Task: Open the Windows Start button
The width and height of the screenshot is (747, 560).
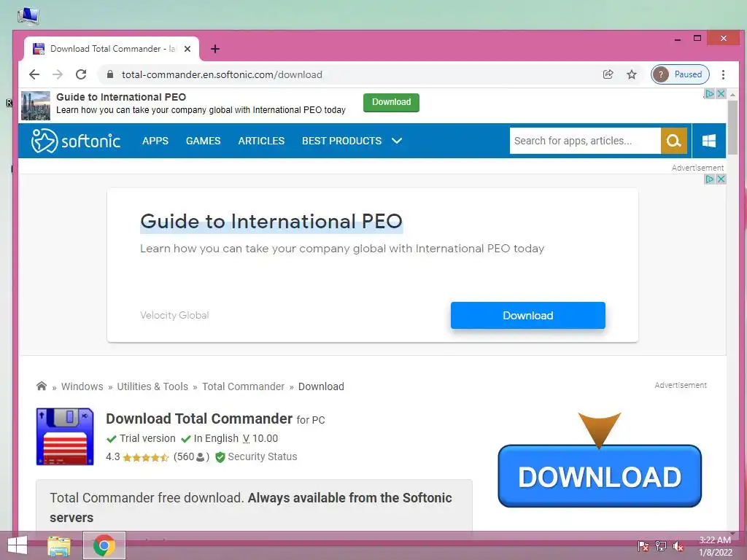Action: (x=18, y=545)
